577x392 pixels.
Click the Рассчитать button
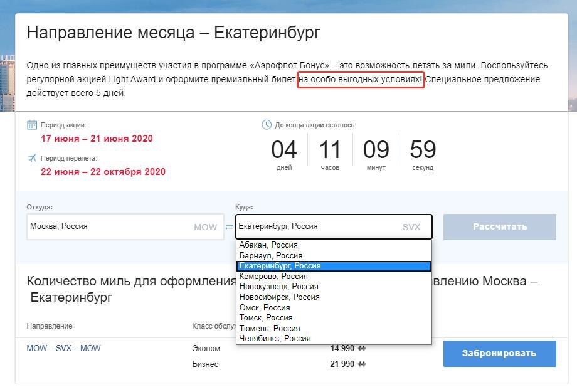pos(500,227)
